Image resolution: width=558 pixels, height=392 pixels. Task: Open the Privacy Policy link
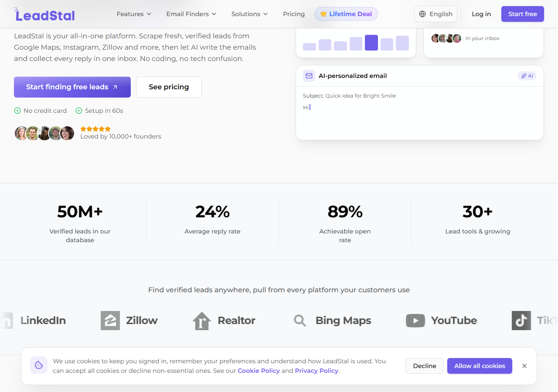click(x=316, y=371)
